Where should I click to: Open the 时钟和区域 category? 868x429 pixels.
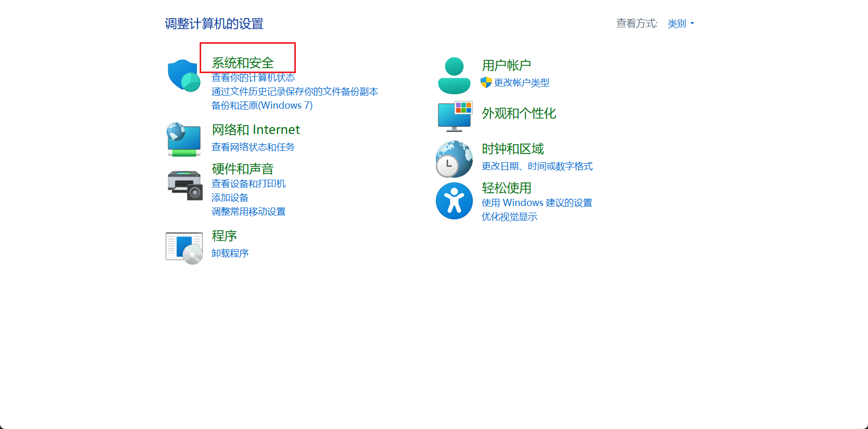pos(512,149)
